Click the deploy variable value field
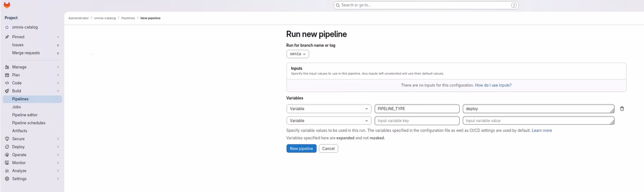644x192 pixels. 539,109
